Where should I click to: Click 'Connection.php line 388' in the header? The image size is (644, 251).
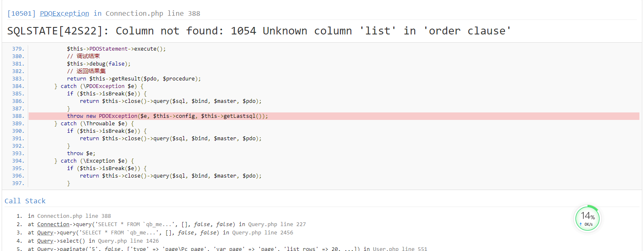[x=152, y=13]
